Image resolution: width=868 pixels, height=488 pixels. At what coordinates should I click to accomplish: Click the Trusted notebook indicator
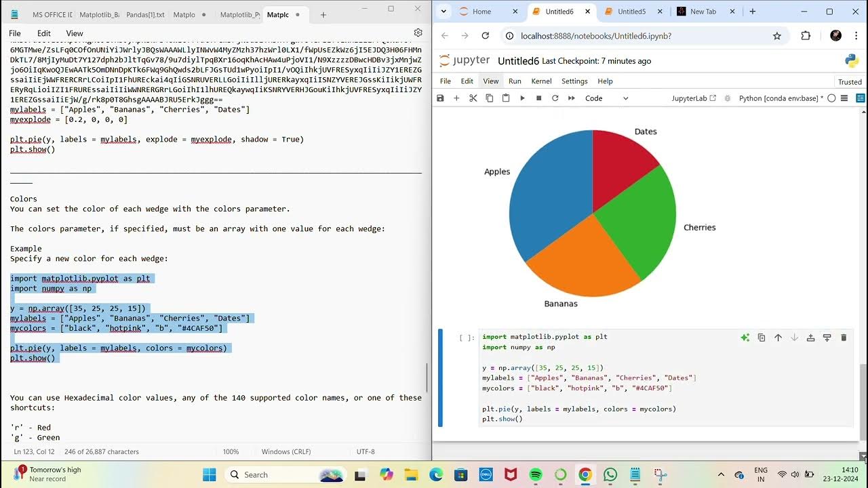pos(850,82)
